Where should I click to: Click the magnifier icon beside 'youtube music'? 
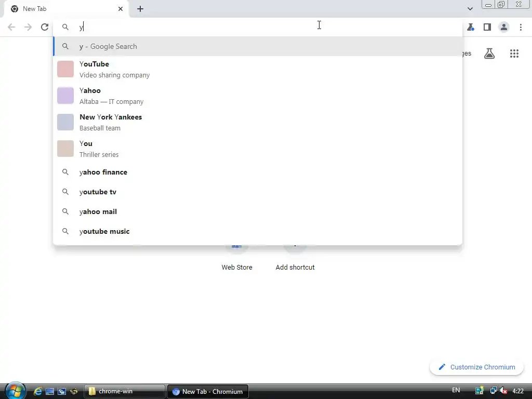click(x=65, y=231)
